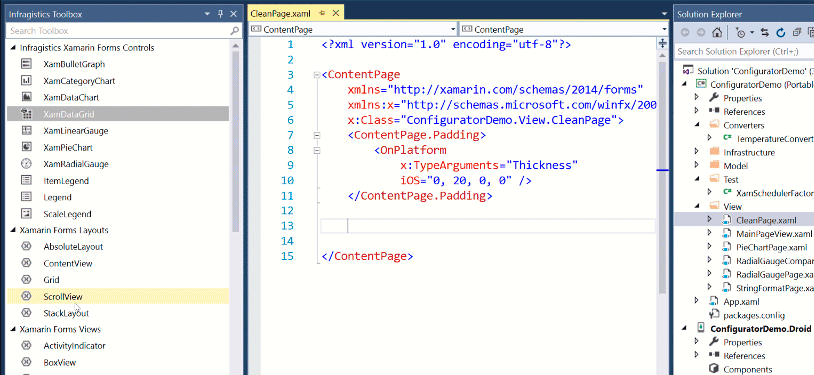Choose the ScrollView layout icon
This screenshot has height=375, width=814.
tap(26, 296)
